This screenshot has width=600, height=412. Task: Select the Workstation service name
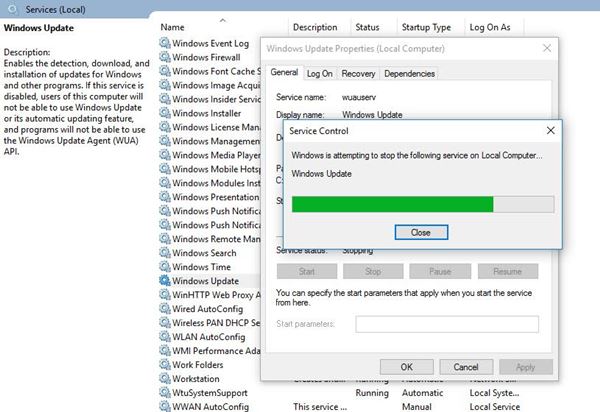tap(196, 379)
